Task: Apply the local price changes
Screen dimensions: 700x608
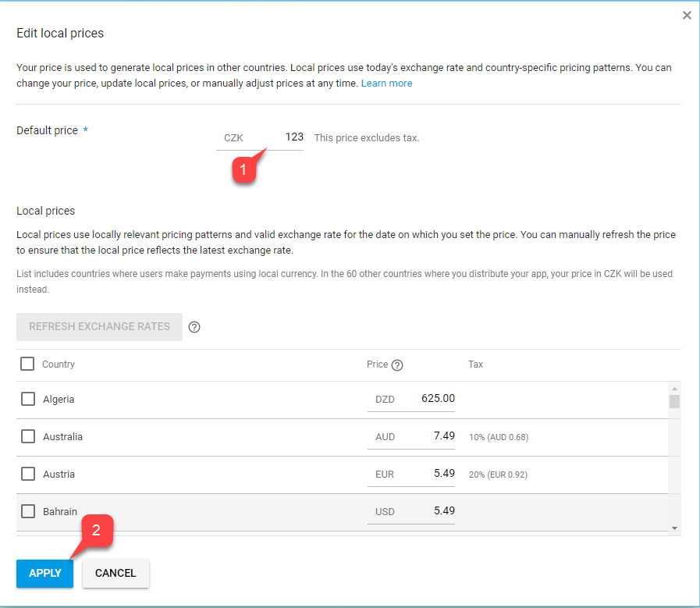Action: tap(44, 573)
